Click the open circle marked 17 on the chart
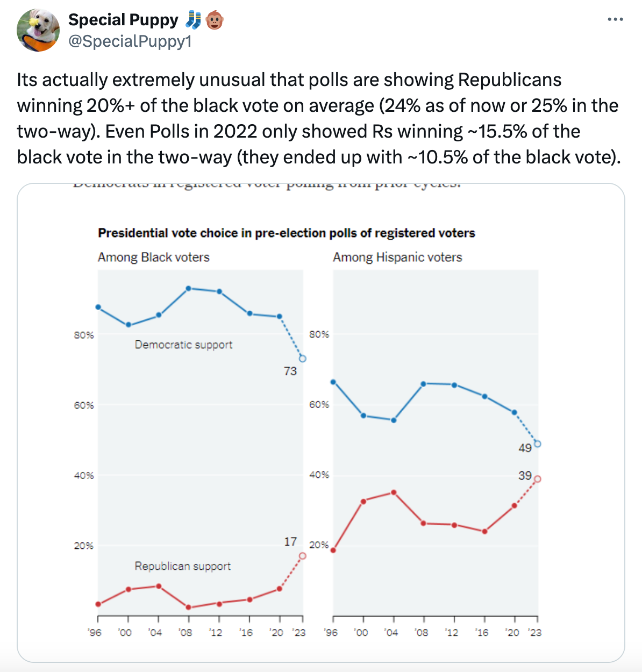This screenshot has height=672, width=642. (302, 555)
